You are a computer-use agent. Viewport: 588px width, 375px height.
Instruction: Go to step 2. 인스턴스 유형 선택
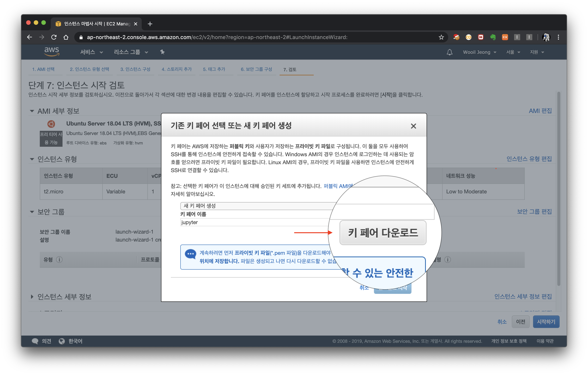tap(89, 69)
